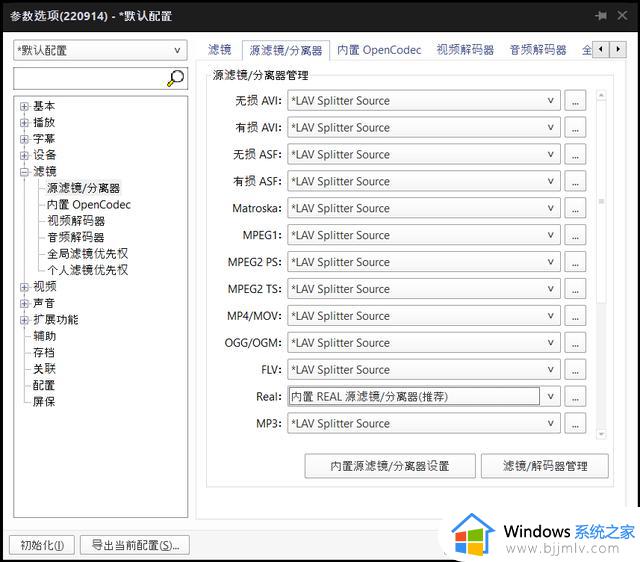
Task: Select 个人滤镜优先权 in the tree
Action: click(x=87, y=270)
